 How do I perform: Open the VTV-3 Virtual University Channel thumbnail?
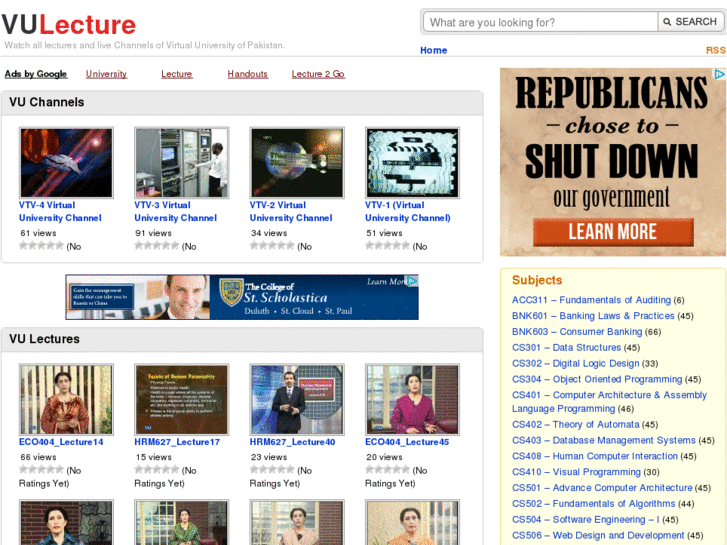point(182,163)
